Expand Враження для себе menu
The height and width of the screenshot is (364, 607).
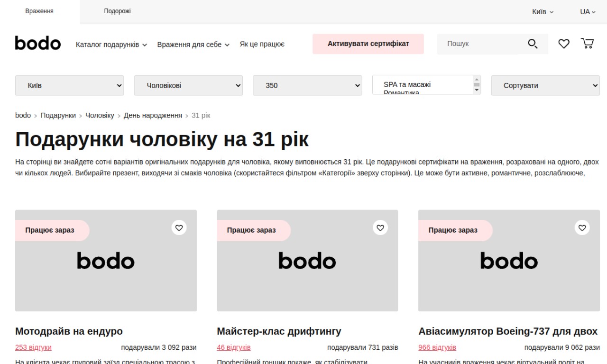coord(193,45)
